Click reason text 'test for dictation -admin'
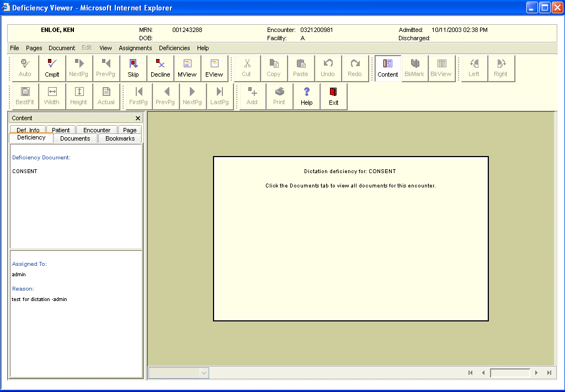Image resolution: width=565 pixels, height=392 pixels. coord(39,299)
